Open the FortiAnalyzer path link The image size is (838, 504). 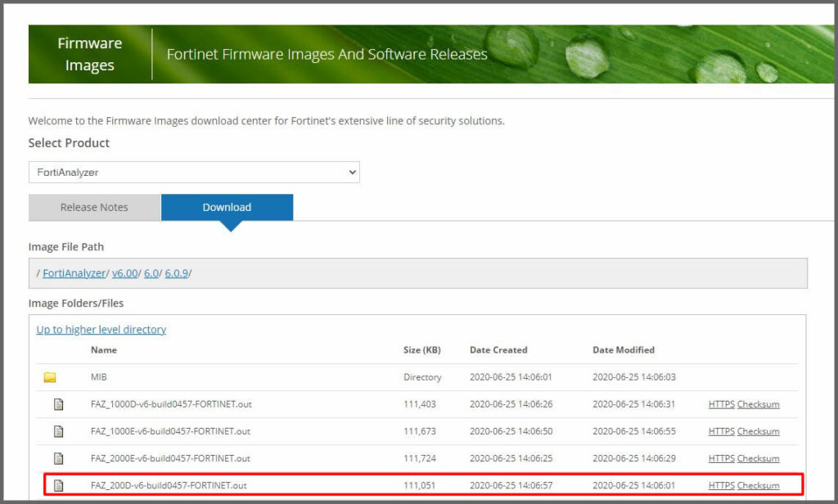pos(74,273)
